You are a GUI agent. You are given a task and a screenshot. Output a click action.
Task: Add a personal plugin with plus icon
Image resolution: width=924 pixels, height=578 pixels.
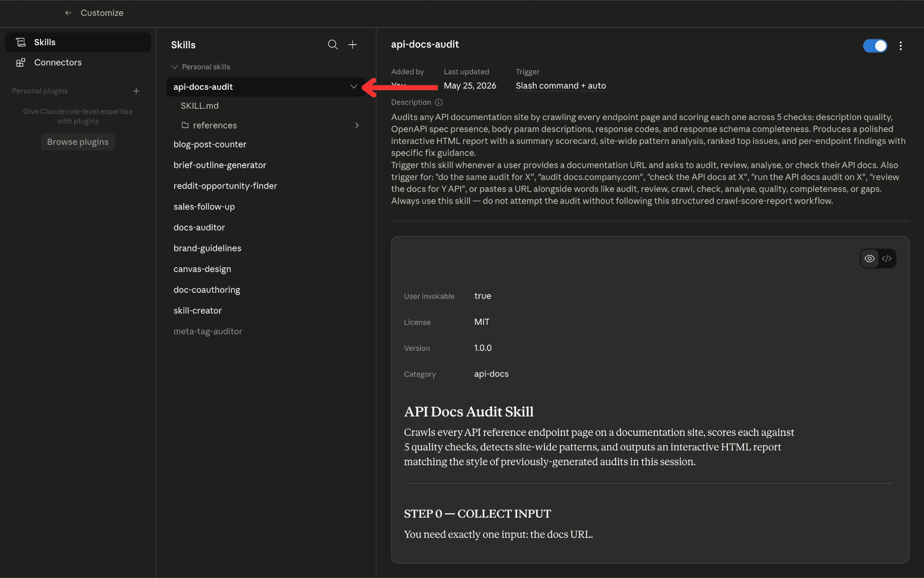(x=136, y=91)
